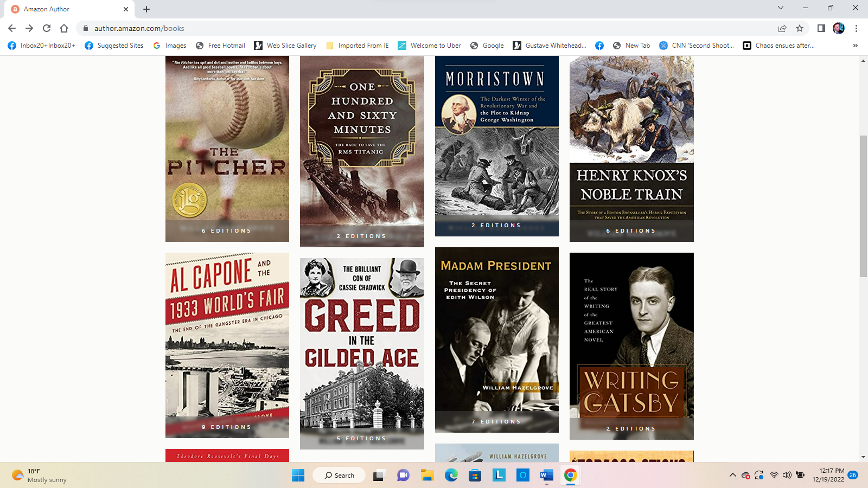The height and width of the screenshot is (488, 868).
Task: Click the Chrome profile avatar
Action: [x=838, y=28]
